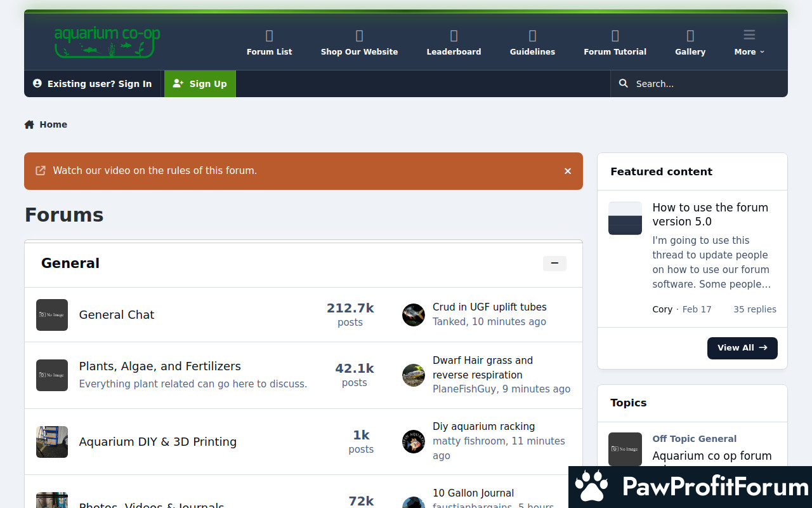This screenshot has height=508, width=812.
Task: Click the green Sign Up button
Action: (x=200, y=84)
